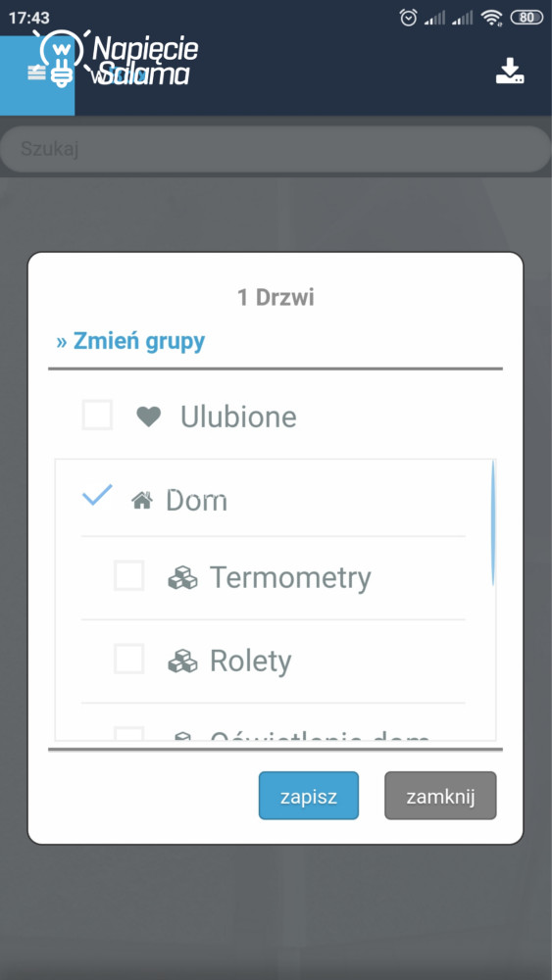
Task: Select the Termometry subgroup label
Action: coord(290,578)
